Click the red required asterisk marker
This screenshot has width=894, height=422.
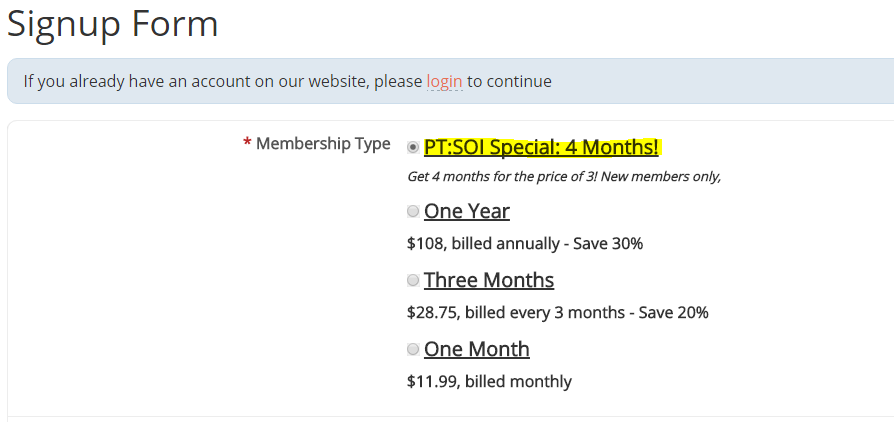[x=247, y=145]
